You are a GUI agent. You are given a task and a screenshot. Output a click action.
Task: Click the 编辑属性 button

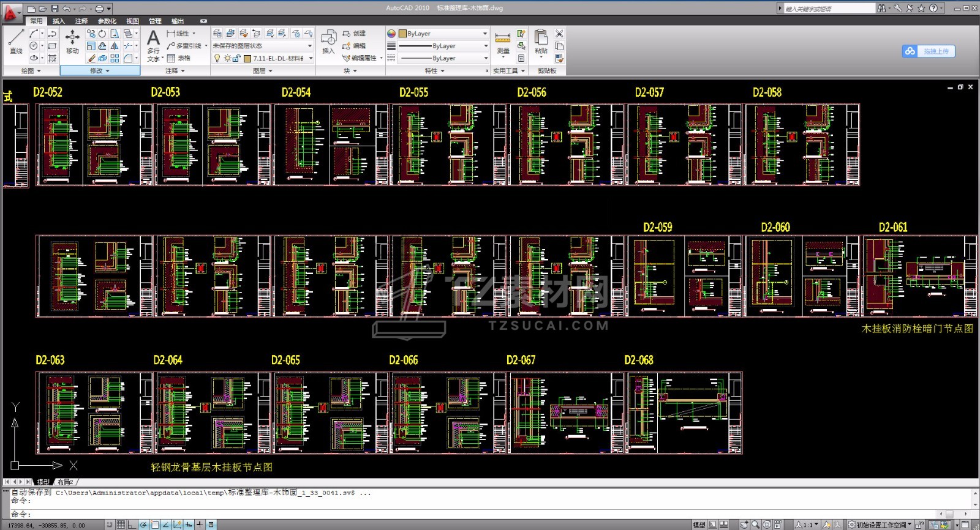coord(363,58)
